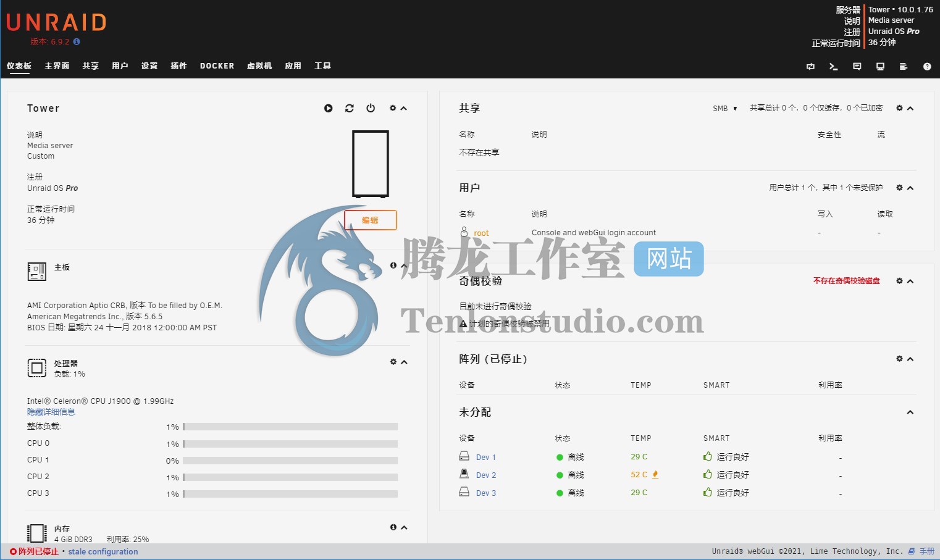Collapse the 处理器 section

404,362
